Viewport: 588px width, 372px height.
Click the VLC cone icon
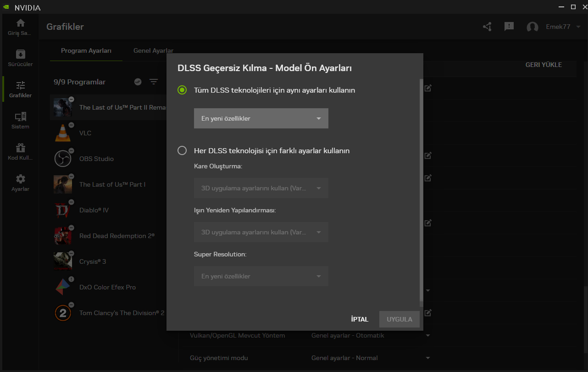[x=62, y=133]
